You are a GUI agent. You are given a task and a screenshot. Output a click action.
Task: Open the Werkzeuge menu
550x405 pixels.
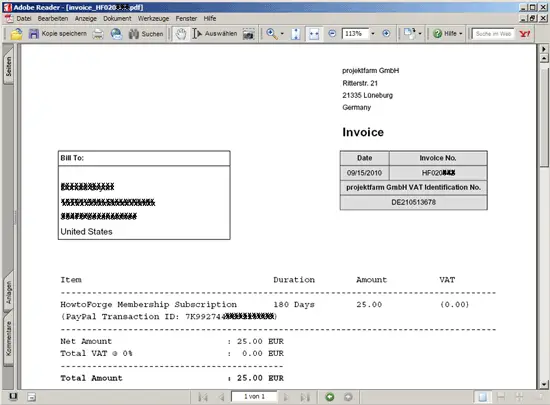coord(153,18)
